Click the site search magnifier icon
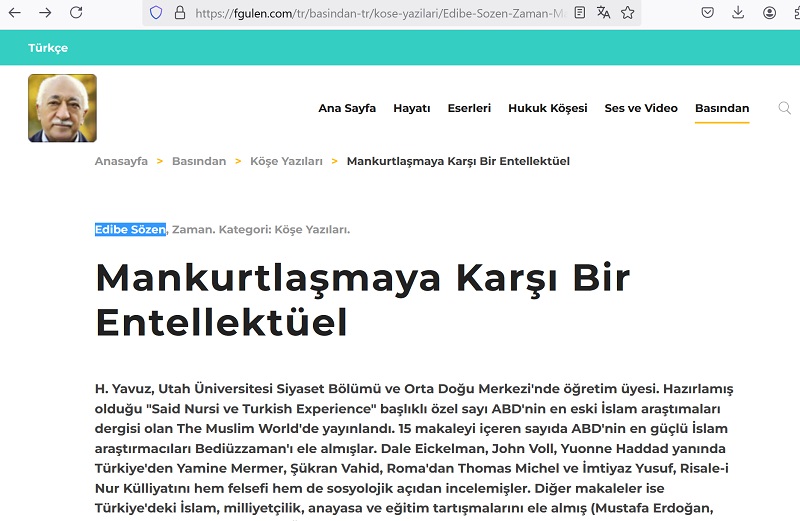 click(784, 108)
